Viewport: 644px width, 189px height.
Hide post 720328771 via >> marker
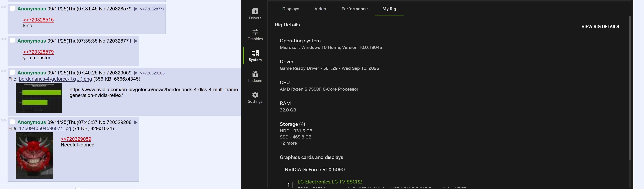point(3,39)
